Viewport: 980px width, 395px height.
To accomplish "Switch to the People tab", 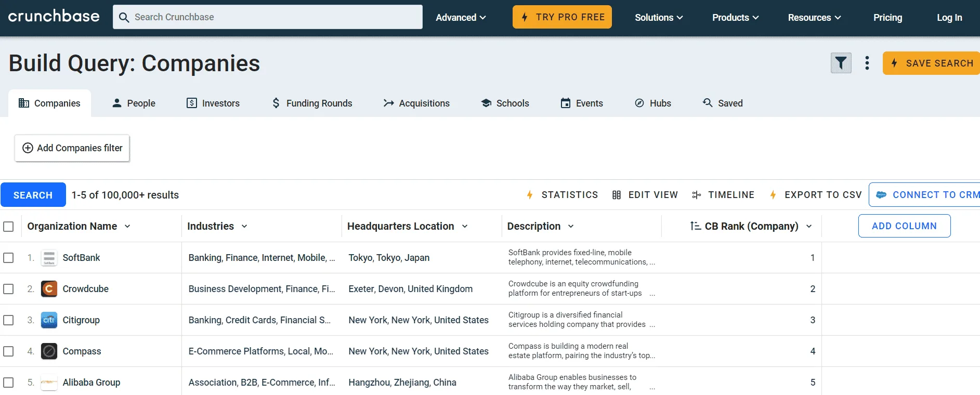I will 134,103.
